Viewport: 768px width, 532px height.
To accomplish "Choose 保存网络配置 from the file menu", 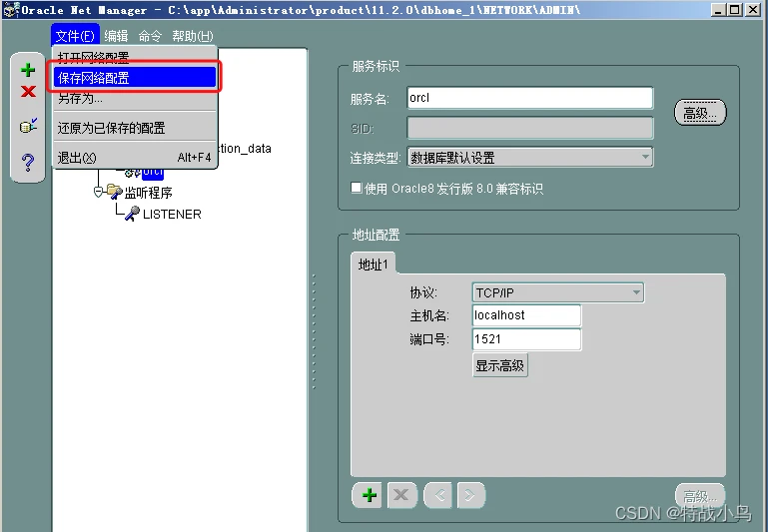I will tap(135, 78).
